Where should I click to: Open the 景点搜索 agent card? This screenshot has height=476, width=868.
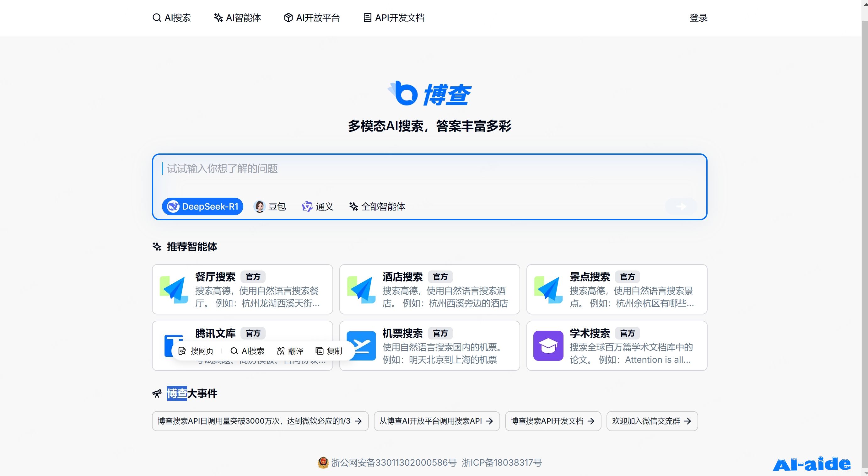click(x=617, y=289)
